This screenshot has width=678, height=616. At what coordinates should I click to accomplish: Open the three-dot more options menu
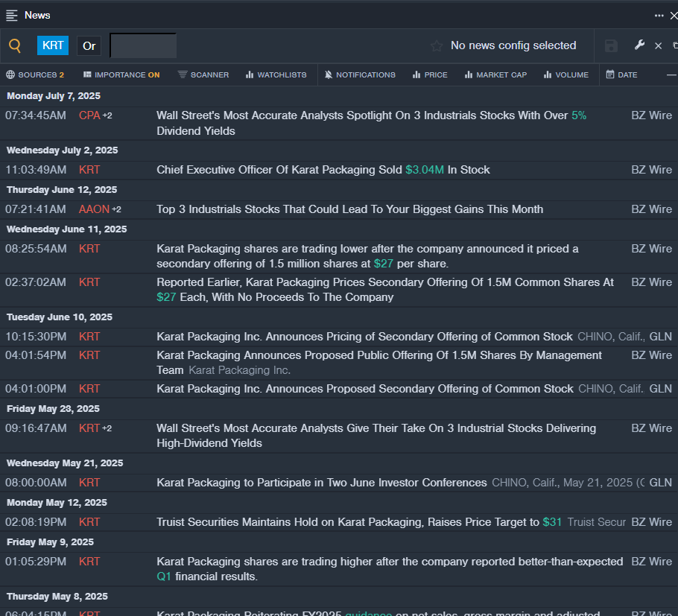pos(659,16)
